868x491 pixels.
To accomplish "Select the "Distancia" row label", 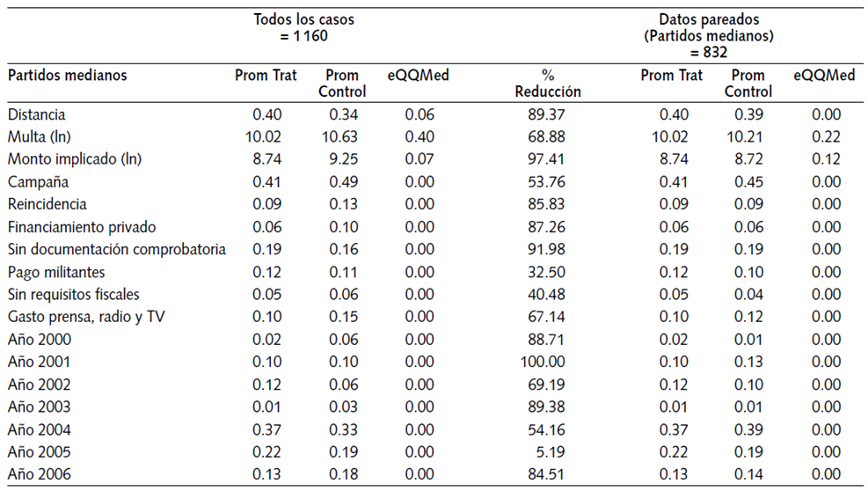I will click(36, 114).
